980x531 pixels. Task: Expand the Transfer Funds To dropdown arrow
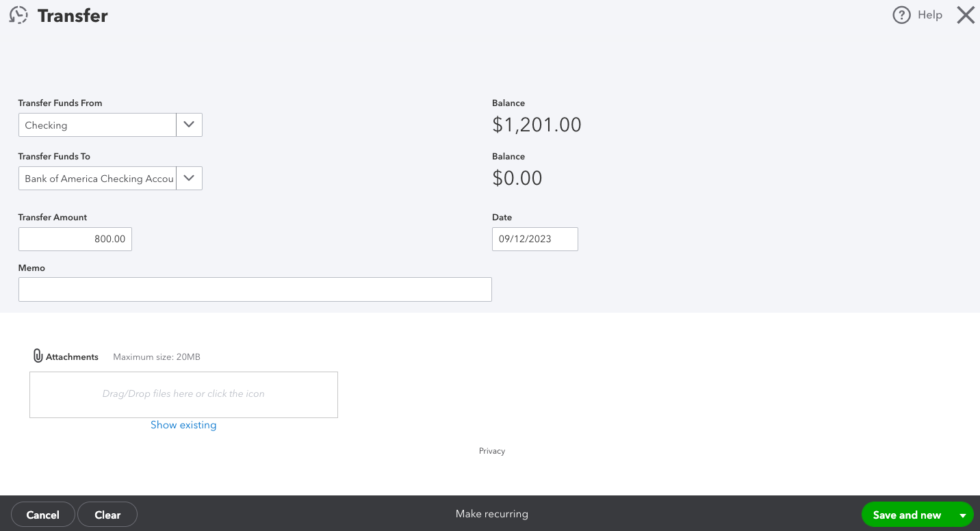coord(190,179)
